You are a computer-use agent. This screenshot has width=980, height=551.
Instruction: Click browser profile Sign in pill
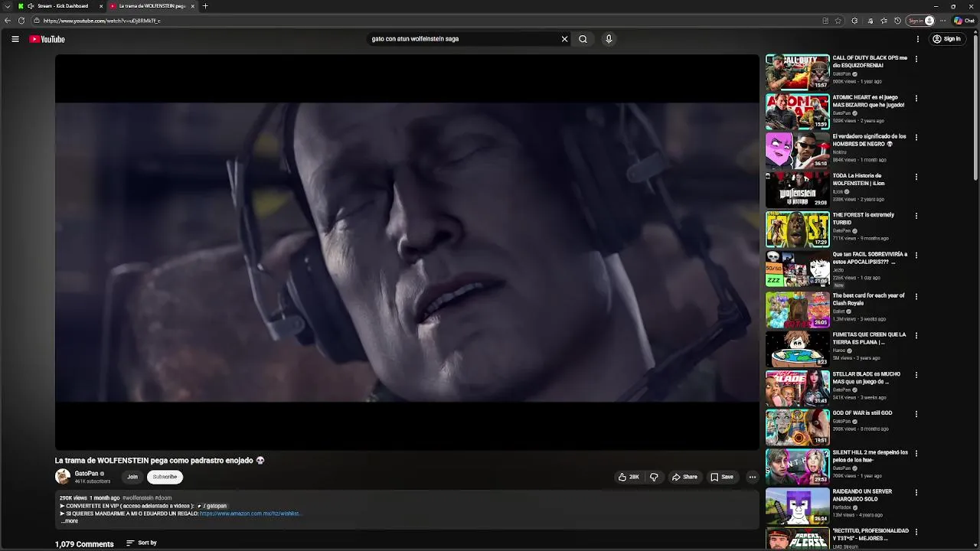coord(921,21)
